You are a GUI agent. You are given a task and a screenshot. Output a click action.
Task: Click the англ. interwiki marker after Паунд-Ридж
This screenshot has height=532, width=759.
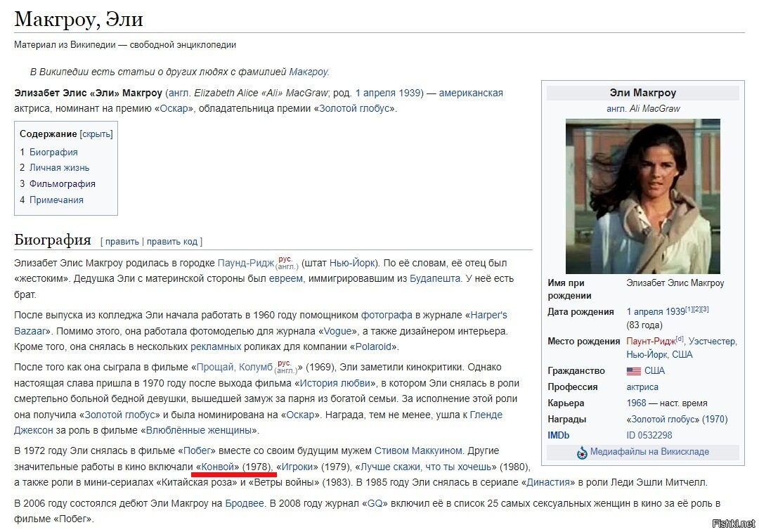pos(287,267)
